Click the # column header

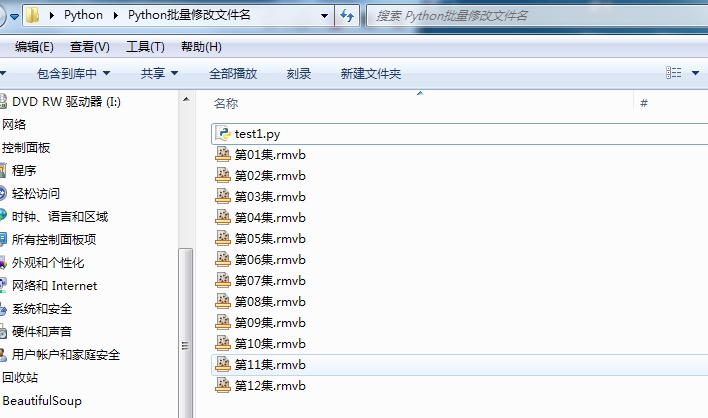(644, 103)
